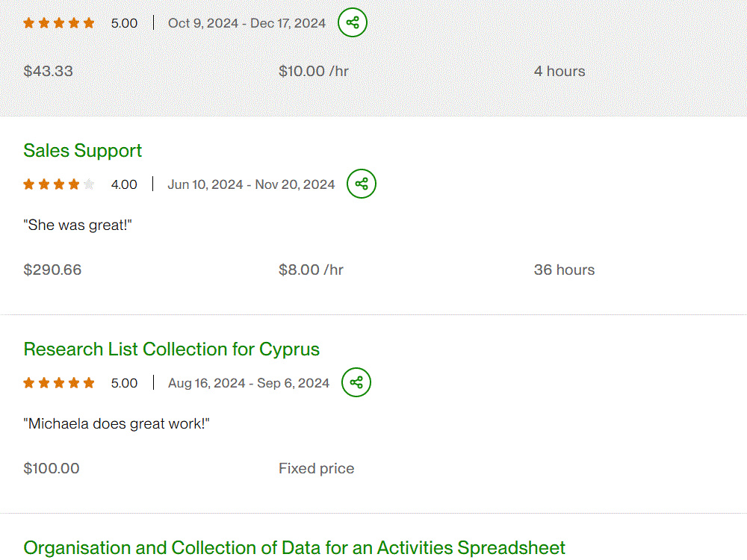Open Research List Collection for Cyprus
The width and height of the screenshot is (747, 560).
click(172, 349)
